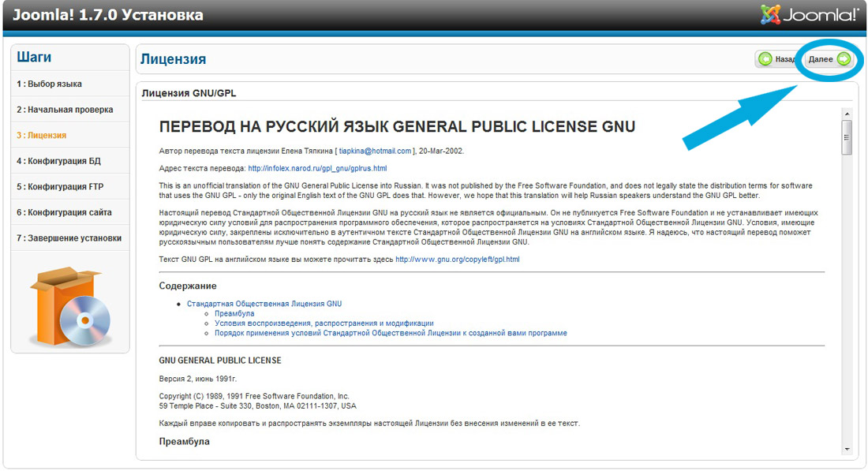This screenshot has width=868, height=471.
Task: Select step 6 Конфигурация сайта
Action: click(64, 212)
